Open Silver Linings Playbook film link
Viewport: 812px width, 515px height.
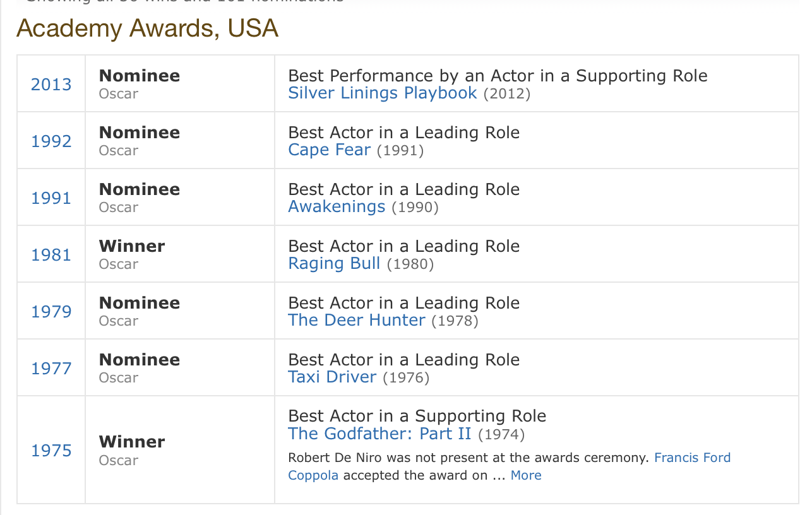tap(382, 93)
